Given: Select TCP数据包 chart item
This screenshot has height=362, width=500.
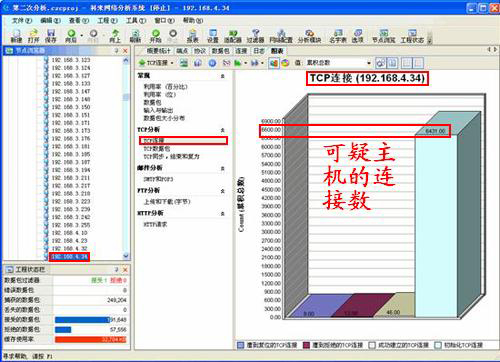Looking at the screenshot, I should (157, 148).
